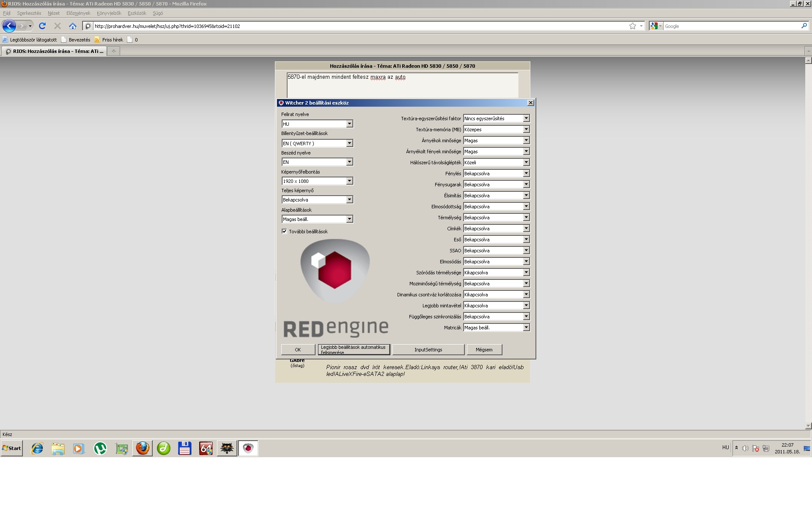Open the Előzmények menu
812x508 pixels.
(78, 13)
